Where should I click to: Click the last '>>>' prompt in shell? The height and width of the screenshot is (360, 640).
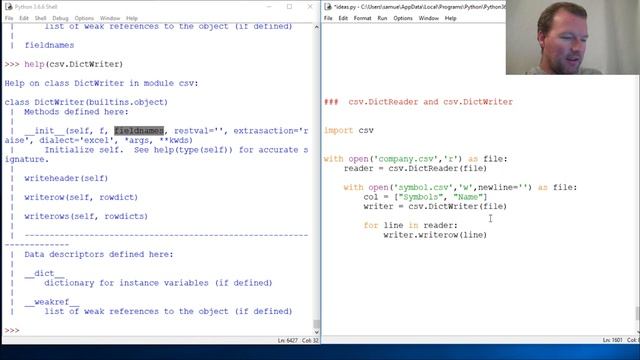pos(12,330)
